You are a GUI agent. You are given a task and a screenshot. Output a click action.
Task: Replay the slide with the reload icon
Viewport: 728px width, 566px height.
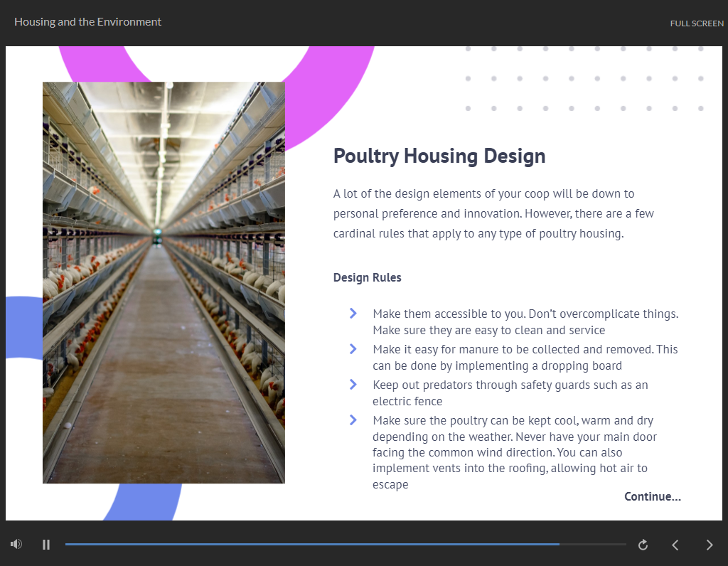point(643,544)
